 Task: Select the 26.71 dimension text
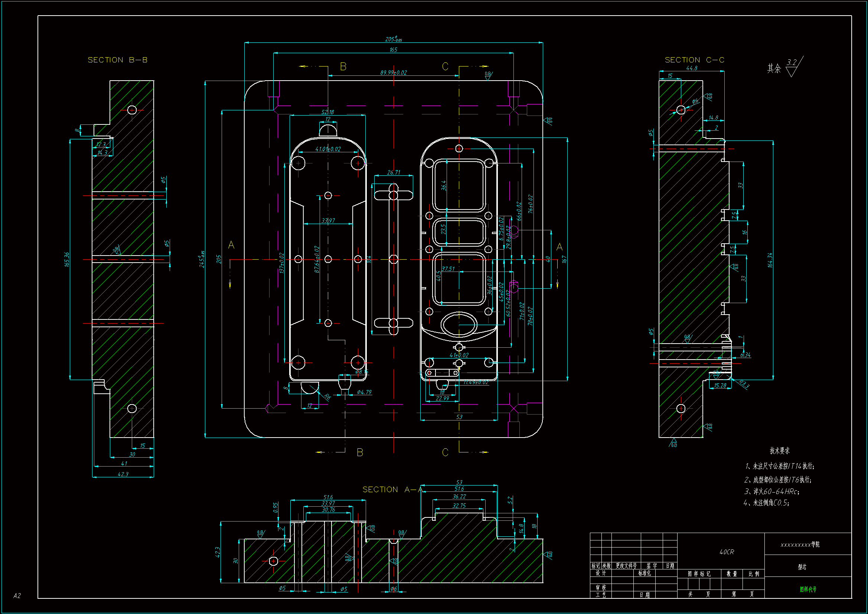coord(393,172)
